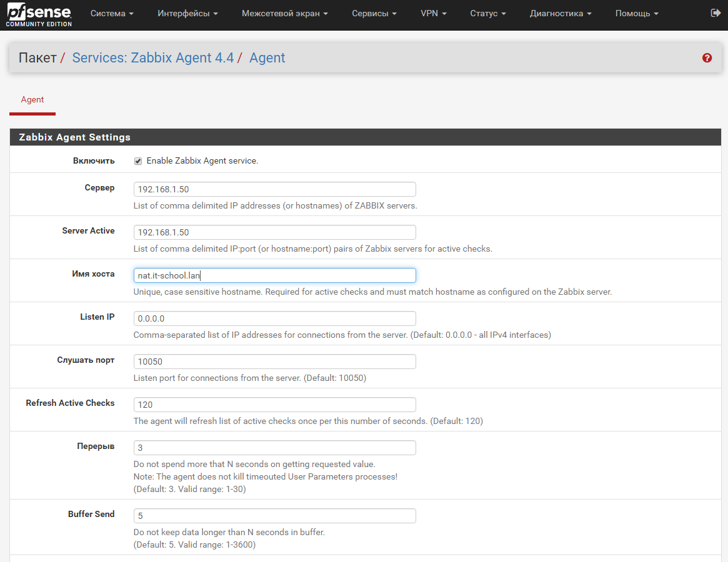The width and height of the screenshot is (728, 562).
Task: Click the Buffer Send label
Action: [x=91, y=514]
